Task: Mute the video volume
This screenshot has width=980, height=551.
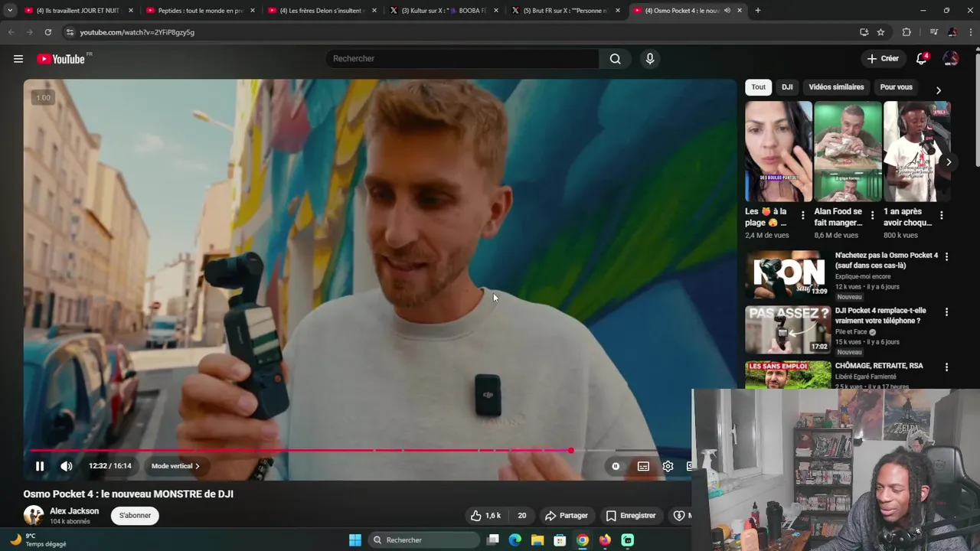Action: tap(67, 466)
